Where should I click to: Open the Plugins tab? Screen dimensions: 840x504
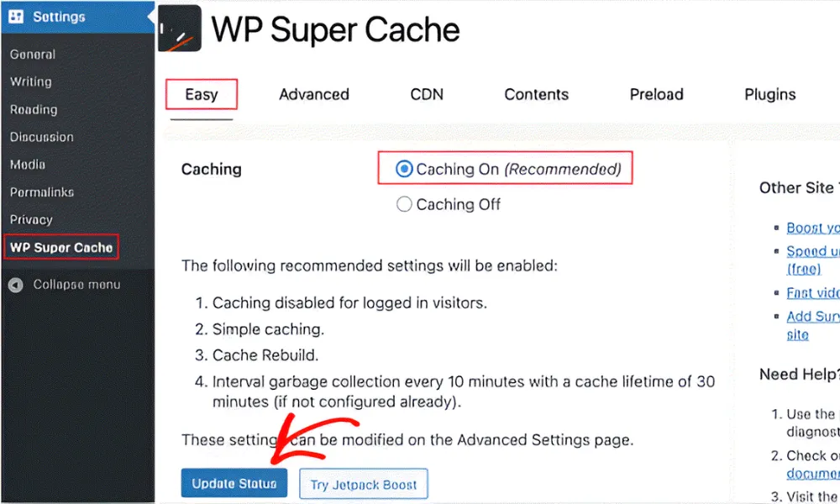pyautogui.click(x=769, y=94)
